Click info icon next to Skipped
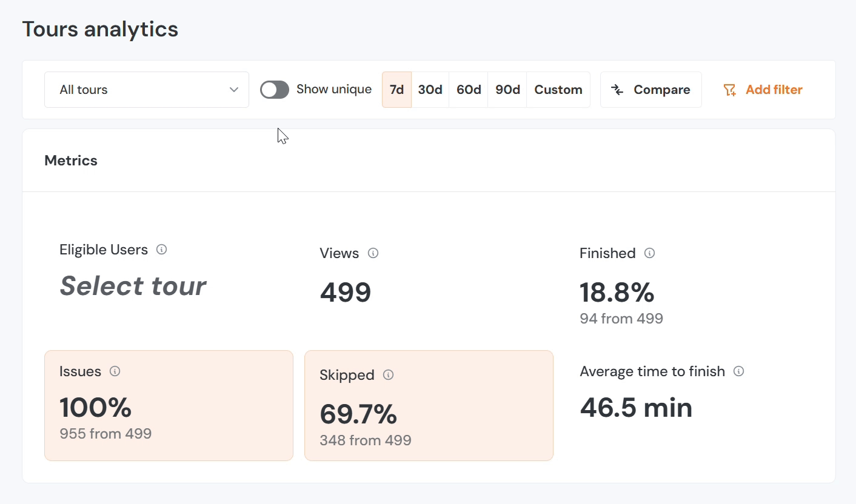This screenshot has width=856, height=504. click(x=389, y=375)
